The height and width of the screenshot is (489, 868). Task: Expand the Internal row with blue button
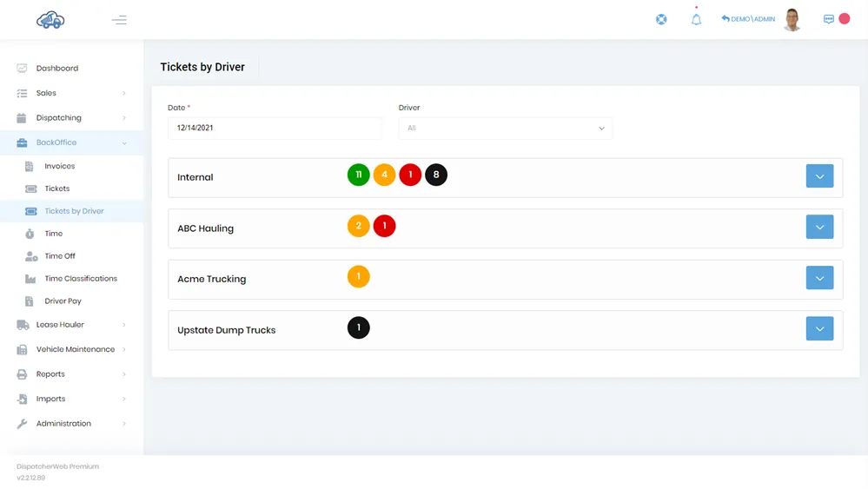(819, 176)
